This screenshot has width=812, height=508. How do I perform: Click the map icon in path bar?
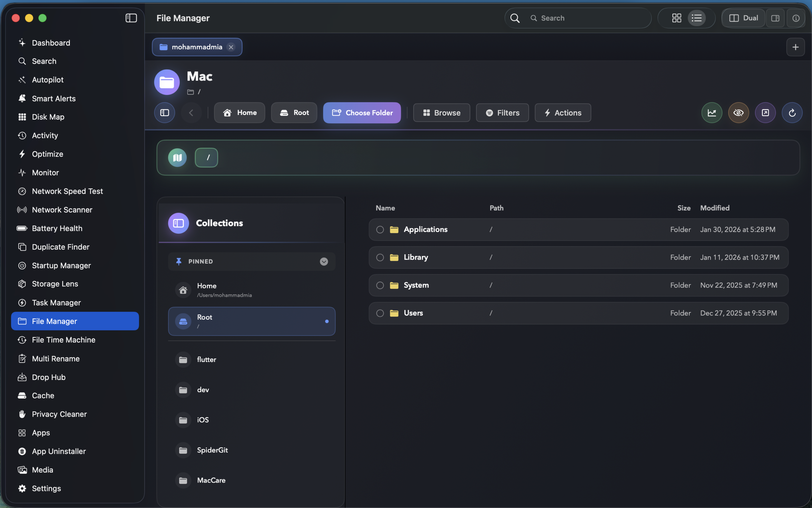[x=177, y=157]
